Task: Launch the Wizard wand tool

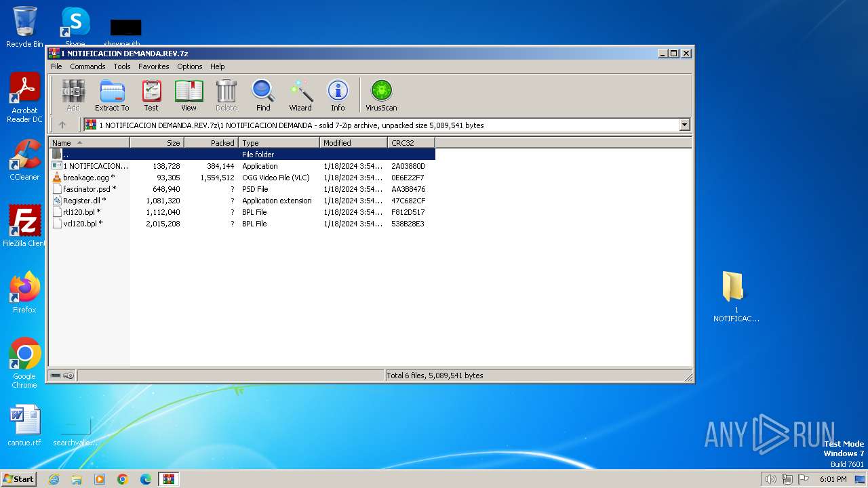Action: [300, 95]
